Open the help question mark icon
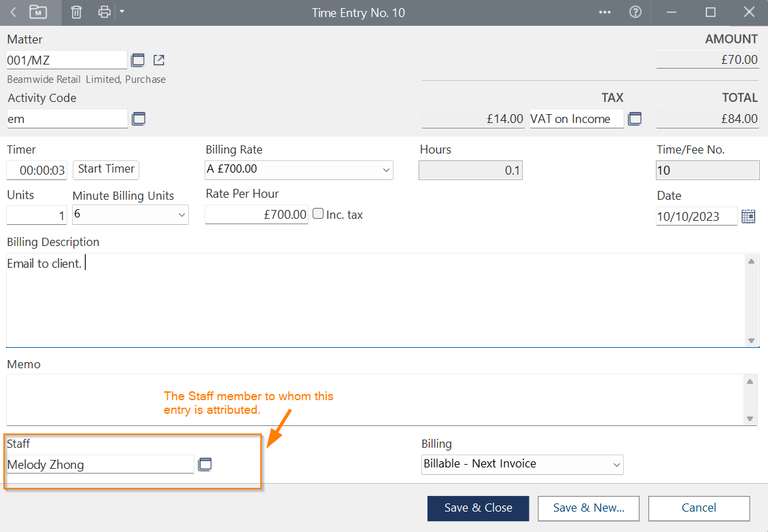This screenshot has width=768, height=532. tap(635, 12)
